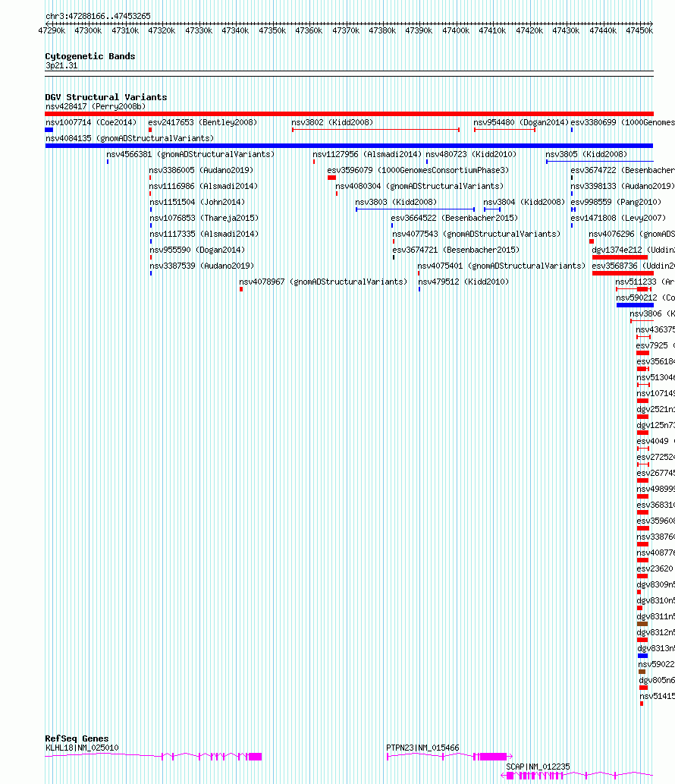Open nsv4566381 gnomAD variant label
The height and width of the screenshot is (784, 675).
click(x=190, y=155)
